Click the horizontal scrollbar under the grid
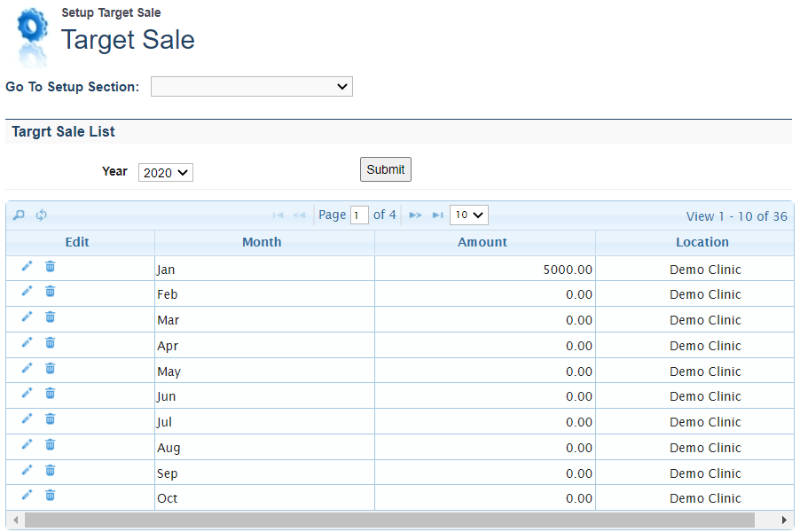 388,520
